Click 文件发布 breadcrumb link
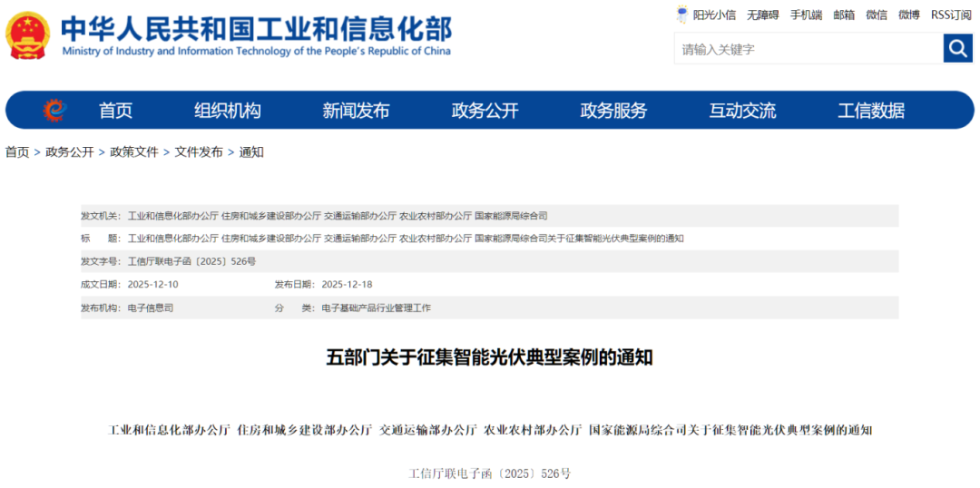 [199, 152]
